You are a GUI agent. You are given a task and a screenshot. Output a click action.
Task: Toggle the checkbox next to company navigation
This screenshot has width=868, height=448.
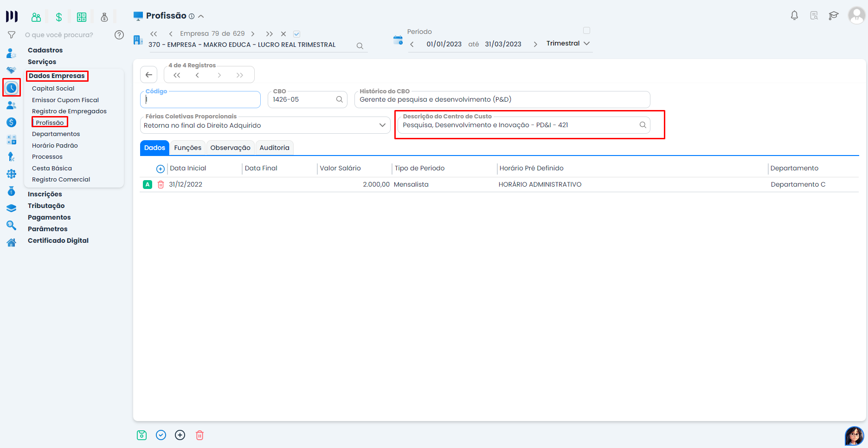297,34
